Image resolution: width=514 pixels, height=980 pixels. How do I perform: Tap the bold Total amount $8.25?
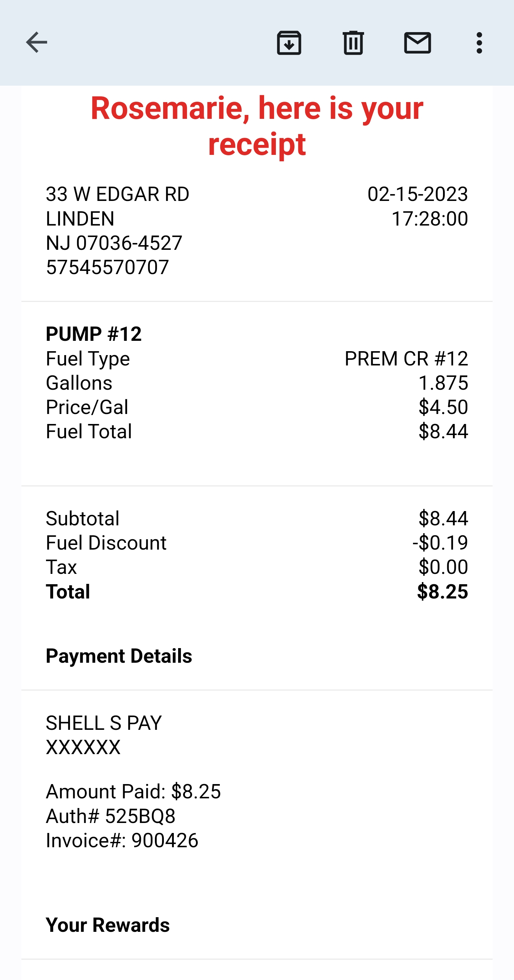pyautogui.click(x=442, y=592)
